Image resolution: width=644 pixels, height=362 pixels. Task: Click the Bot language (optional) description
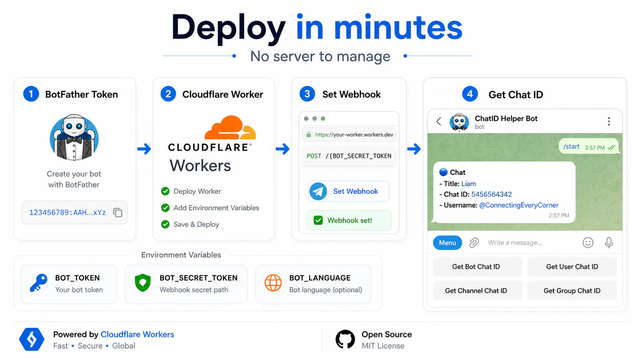click(325, 290)
